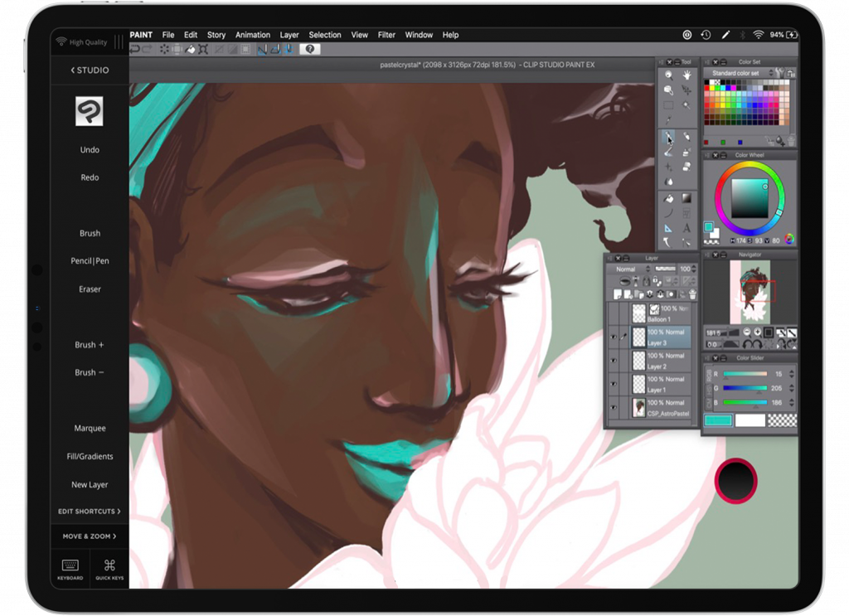The height and width of the screenshot is (616, 849).
Task: Toggle Lock layer padlock icon
Action: pyautogui.click(x=646, y=281)
